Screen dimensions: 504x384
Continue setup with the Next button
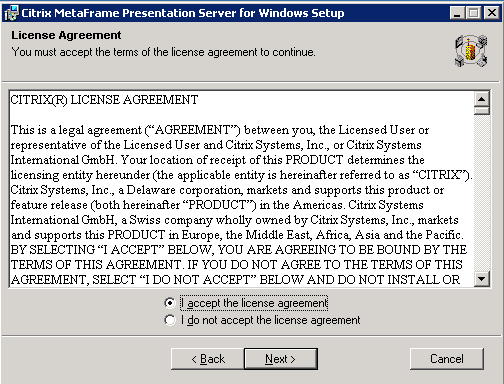coord(281,359)
